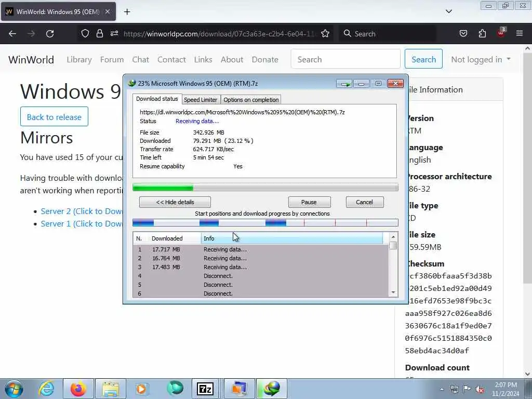Click the Action Center flag tray icon
This screenshot has width=532, height=399.
[467, 389]
